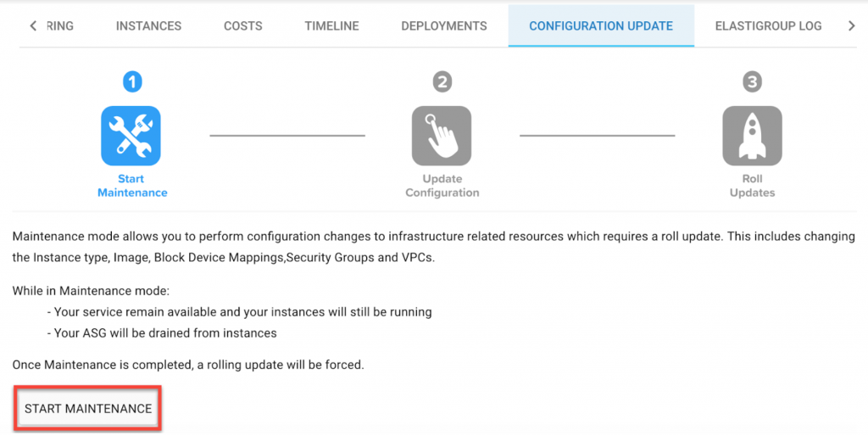This screenshot has height=435, width=868.
Task: Select the Configuration Update tab
Action: pos(601,26)
